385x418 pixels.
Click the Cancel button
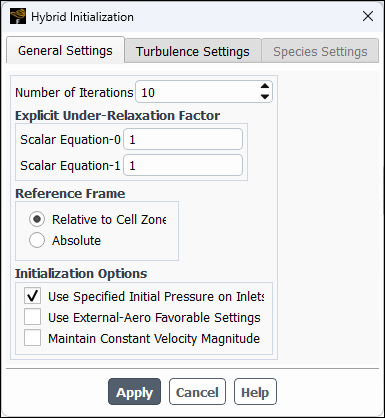tap(197, 392)
